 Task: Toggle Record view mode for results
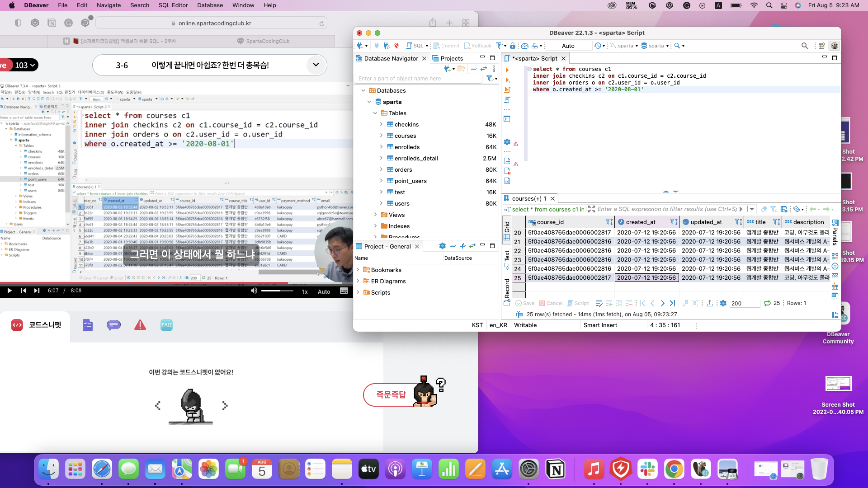507,292
